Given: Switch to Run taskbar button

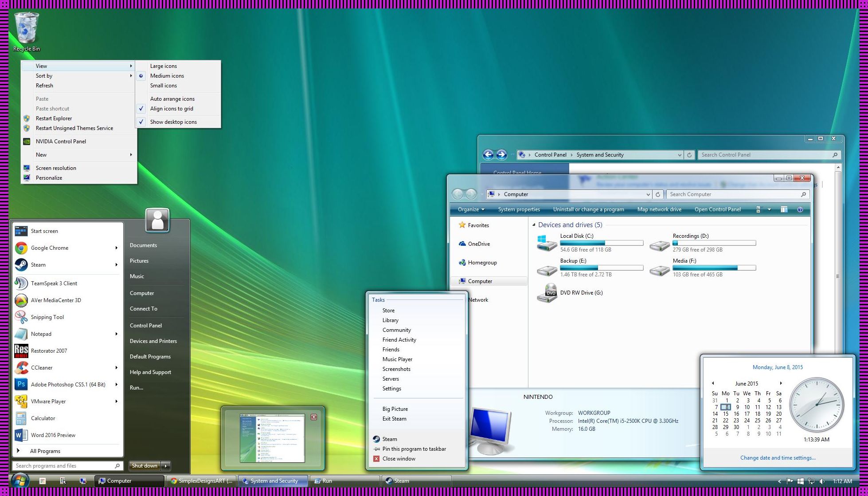Looking at the screenshot, I should (344, 481).
